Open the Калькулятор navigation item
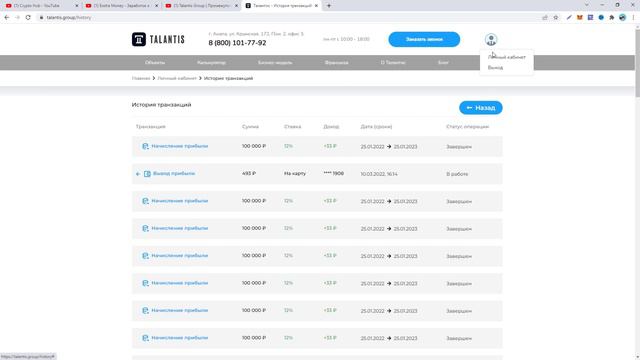This screenshot has width=640, height=360. (211, 62)
